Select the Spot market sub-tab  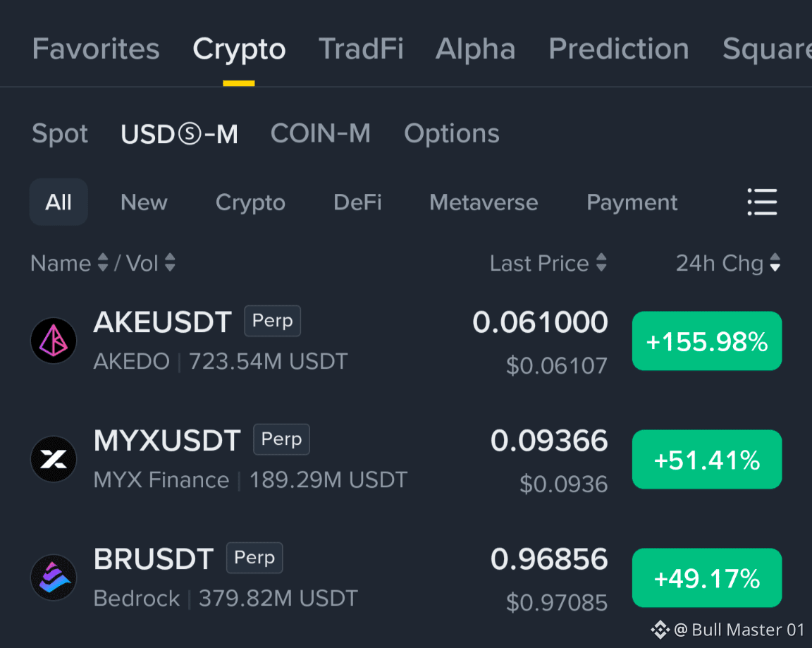click(x=60, y=134)
